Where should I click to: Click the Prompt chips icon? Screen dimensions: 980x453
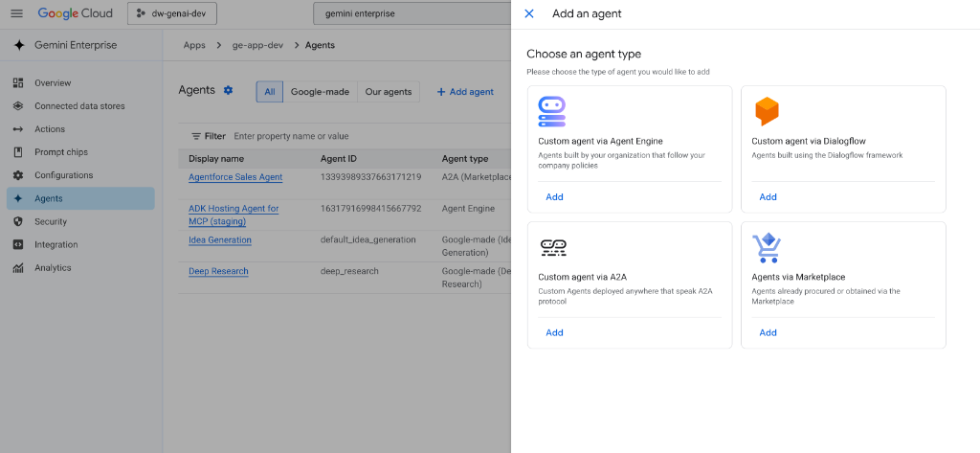(18, 152)
